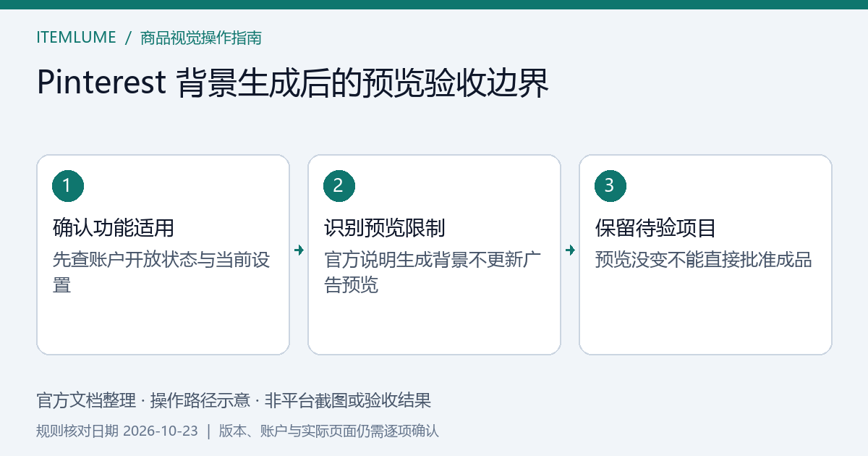868x456 pixels.
Task: Click the note 版本、账户与实际页面仍需逐项确认
Action: [x=329, y=431]
